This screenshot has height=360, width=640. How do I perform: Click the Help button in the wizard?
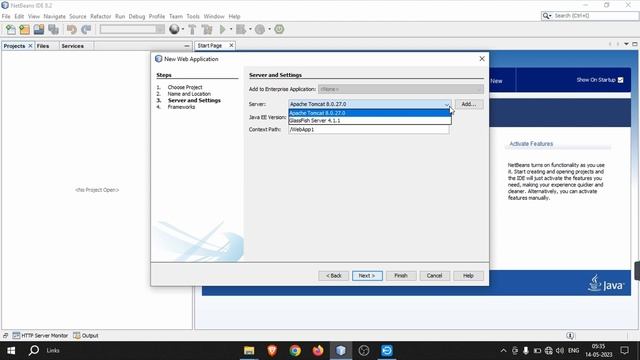(468, 276)
